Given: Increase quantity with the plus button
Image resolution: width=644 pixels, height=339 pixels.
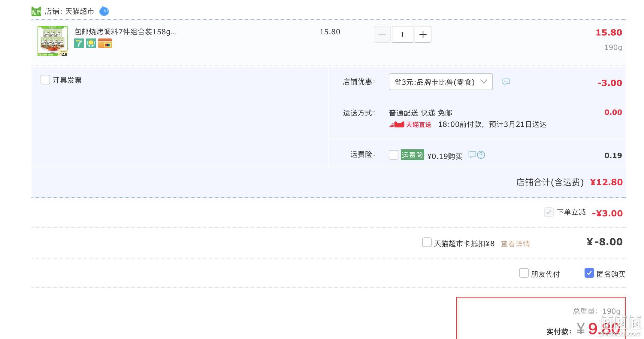Looking at the screenshot, I should pos(423,34).
